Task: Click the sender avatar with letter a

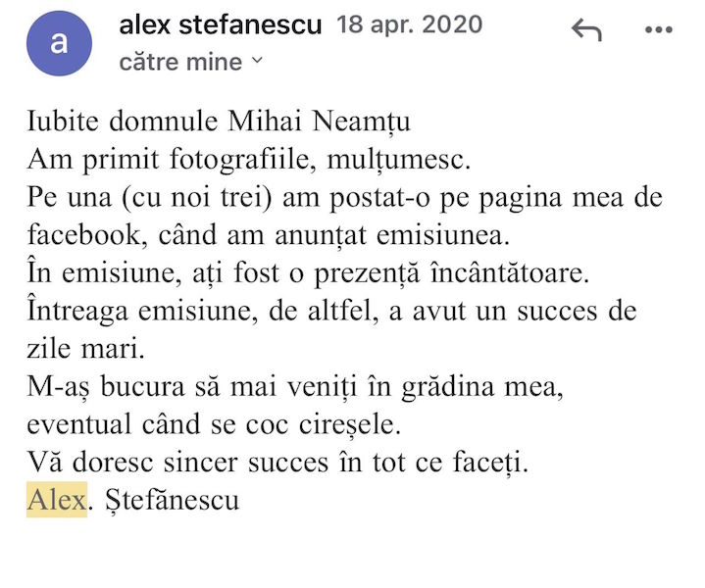Action: coord(59,43)
